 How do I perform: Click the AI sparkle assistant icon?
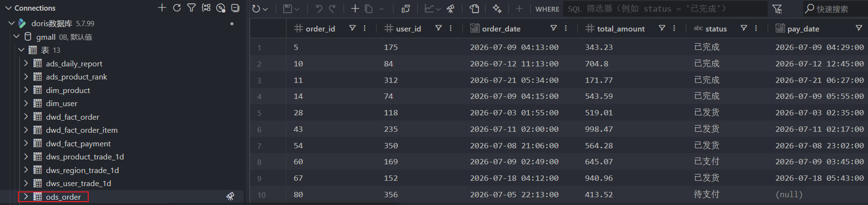[x=497, y=9]
